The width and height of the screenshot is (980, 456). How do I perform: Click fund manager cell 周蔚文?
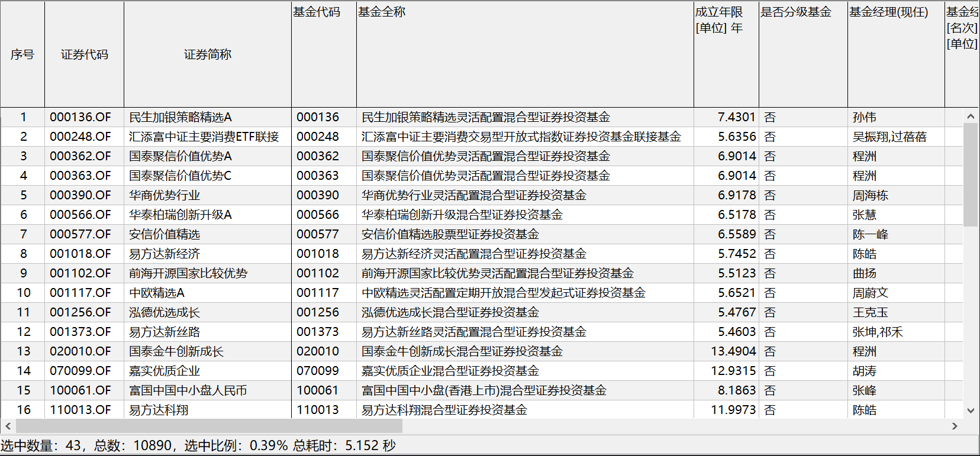(896, 293)
